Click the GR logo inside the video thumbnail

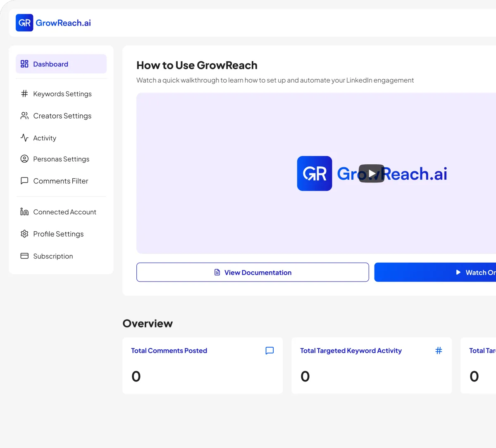click(315, 173)
